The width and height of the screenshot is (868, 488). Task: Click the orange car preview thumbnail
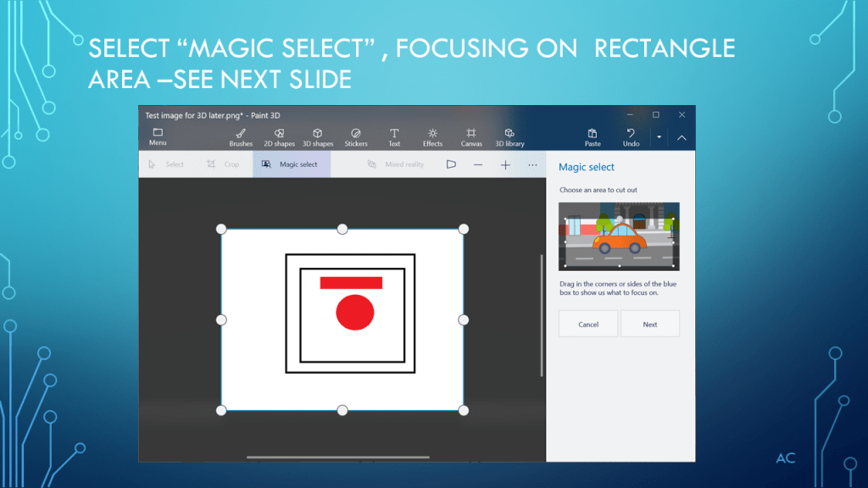coord(619,236)
